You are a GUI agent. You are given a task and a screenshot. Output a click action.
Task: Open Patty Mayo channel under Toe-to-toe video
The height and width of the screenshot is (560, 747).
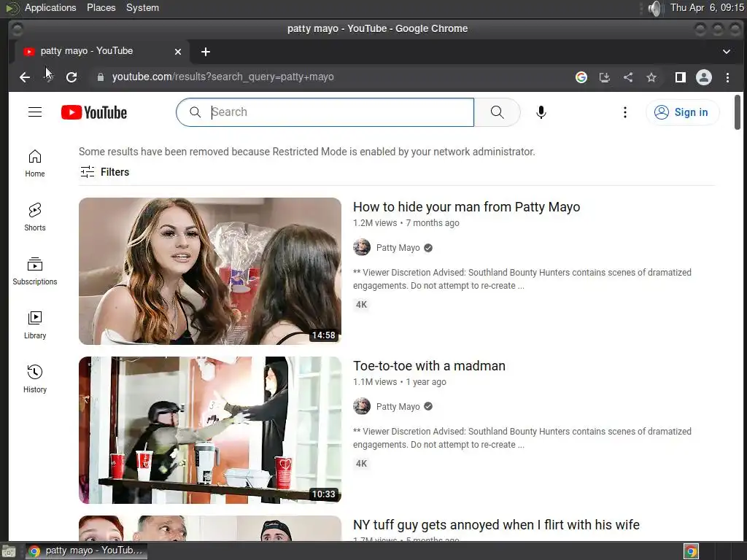[x=398, y=407]
